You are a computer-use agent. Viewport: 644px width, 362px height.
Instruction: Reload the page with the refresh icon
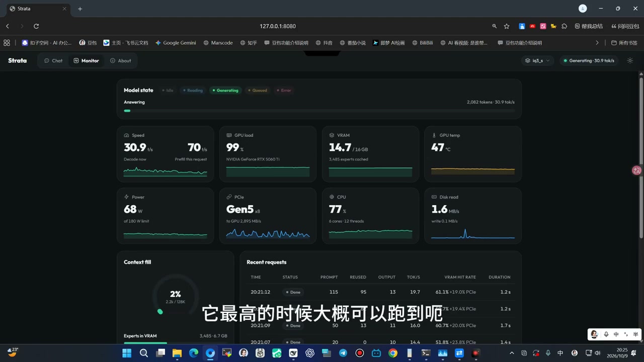(x=36, y=26)
